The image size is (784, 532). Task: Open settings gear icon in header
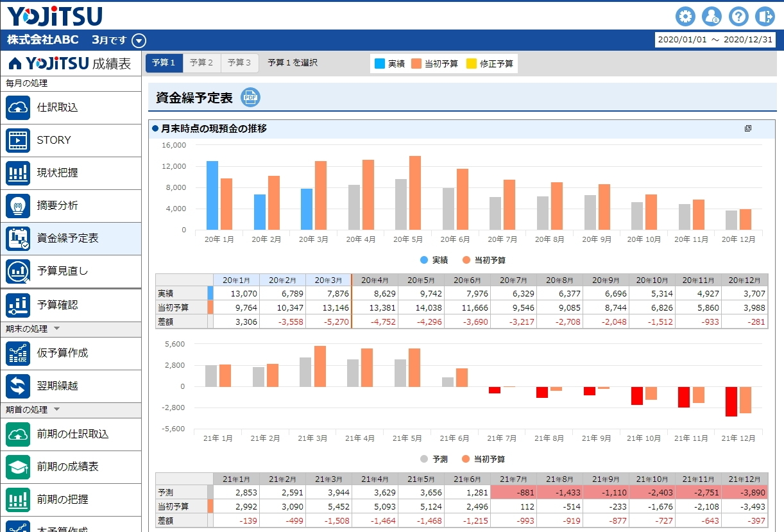pyautogui.click(x=686, y=16)
